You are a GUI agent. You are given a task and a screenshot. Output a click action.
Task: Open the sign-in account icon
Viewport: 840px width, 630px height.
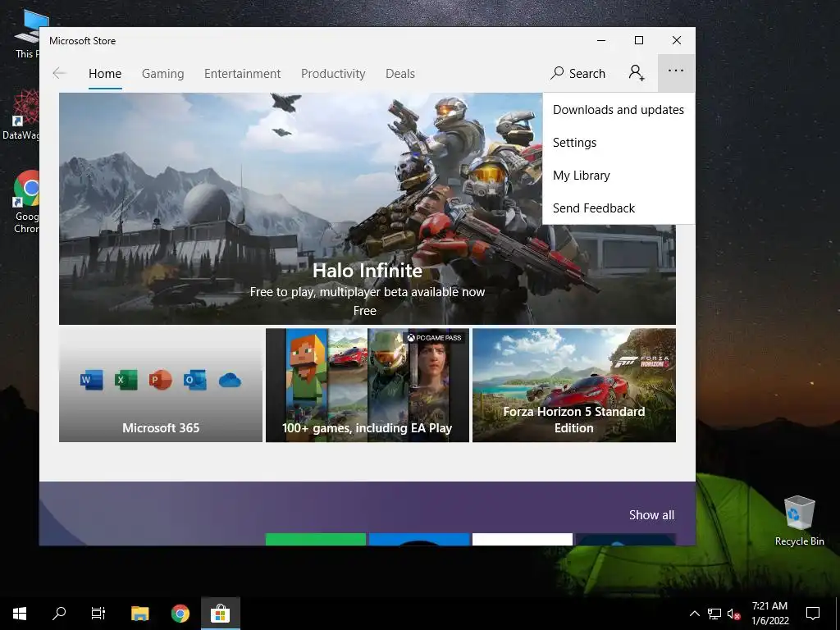click(637, 73)
